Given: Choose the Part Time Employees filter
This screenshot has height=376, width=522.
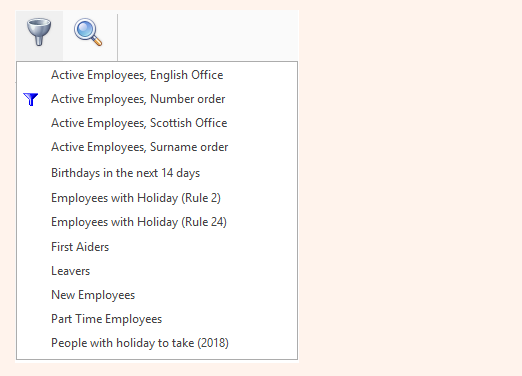Looking at the screenshot, I should click(106, 319).
